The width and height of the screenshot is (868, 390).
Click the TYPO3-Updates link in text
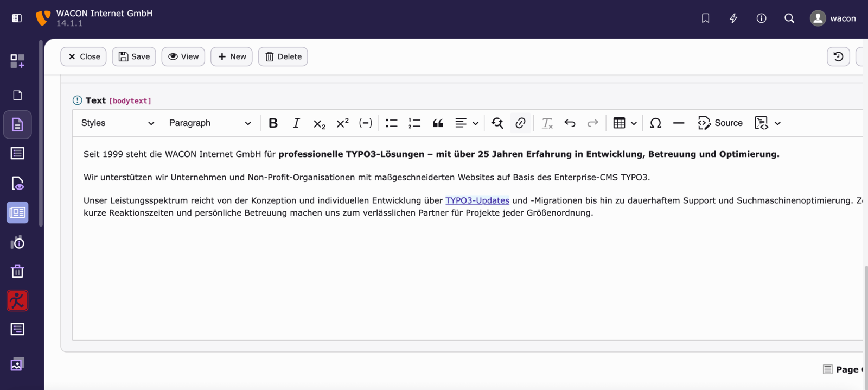(x=477, y=200)
